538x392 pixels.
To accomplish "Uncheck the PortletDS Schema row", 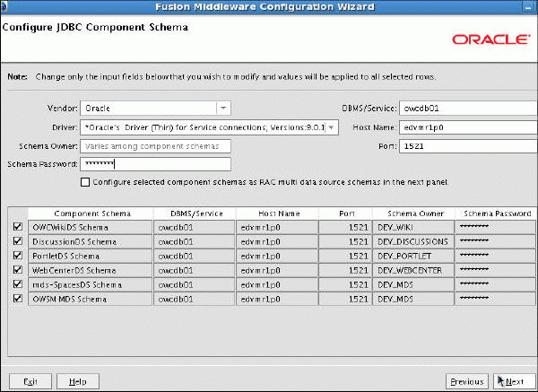I will point(18,256).
